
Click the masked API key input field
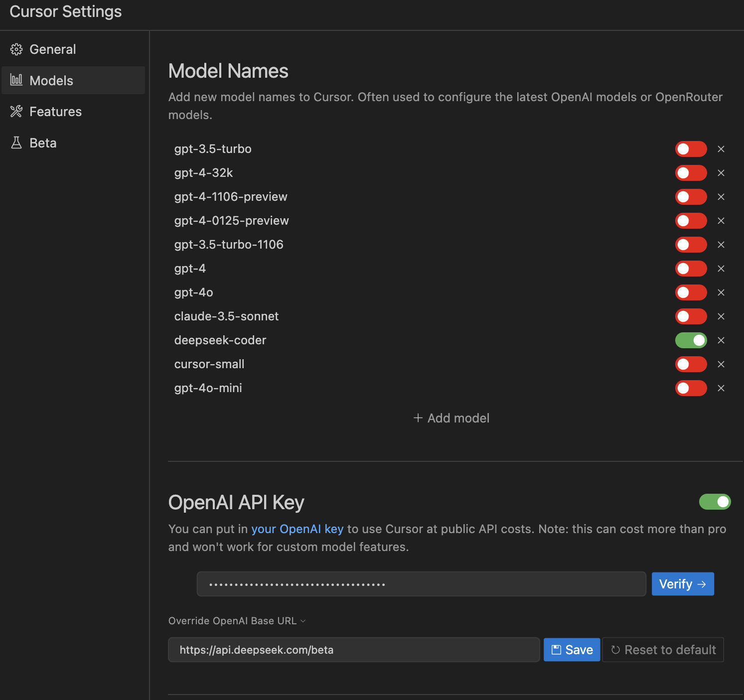(421, 583)
